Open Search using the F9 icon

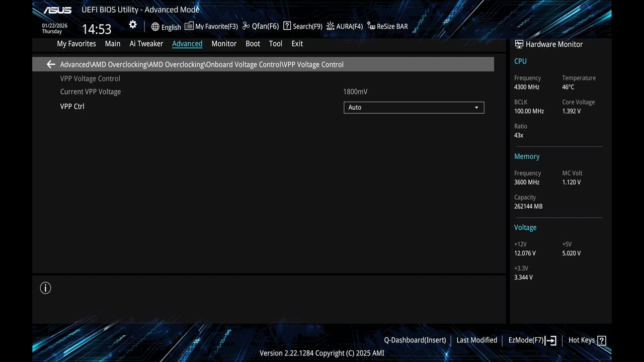[x=287, y=26]
